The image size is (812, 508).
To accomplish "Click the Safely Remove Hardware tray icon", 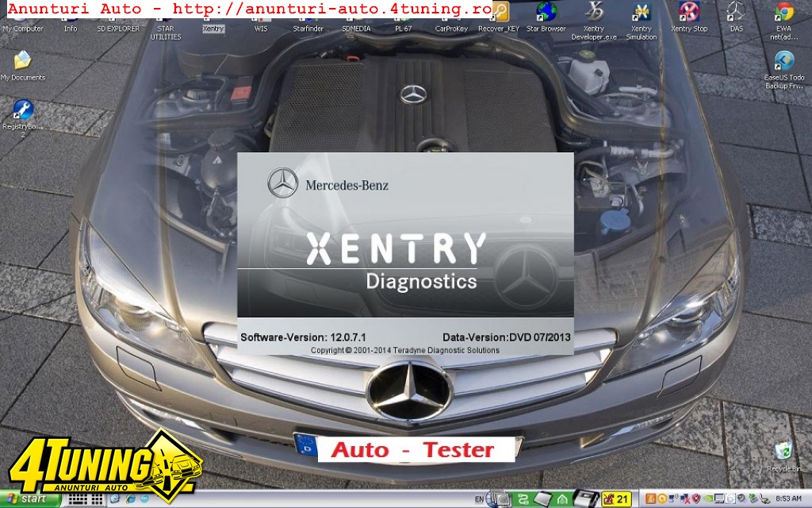I will [753, 498].
